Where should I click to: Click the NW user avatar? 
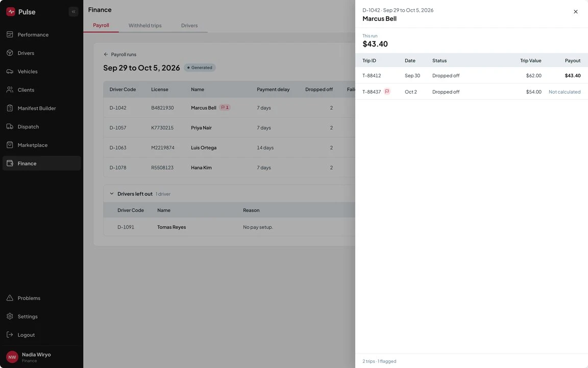tap(12, 357)
